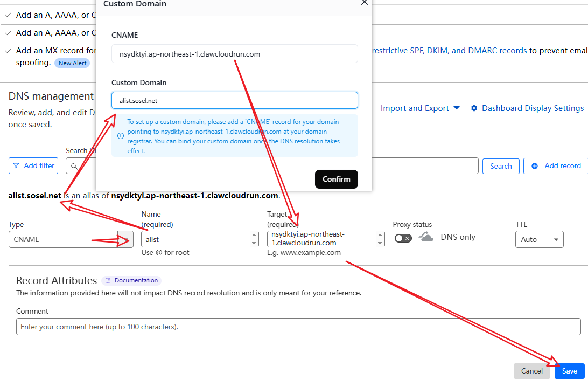Click the book icon on Documentation badge

click(108, 280)
